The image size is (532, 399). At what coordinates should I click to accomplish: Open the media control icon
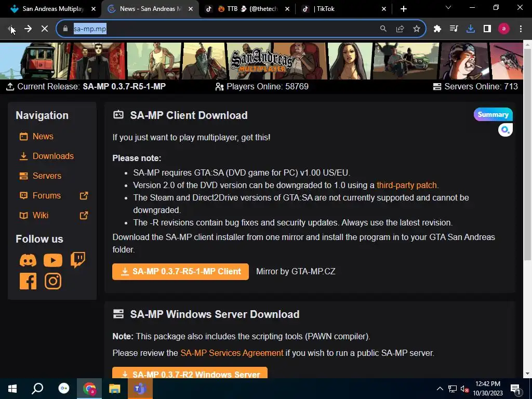pos(454,29)
